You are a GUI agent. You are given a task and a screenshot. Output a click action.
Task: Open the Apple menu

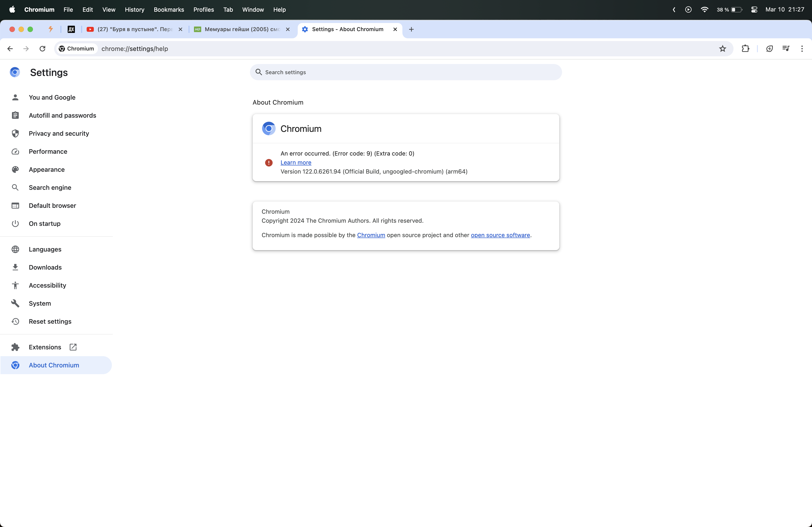point(12,9)
